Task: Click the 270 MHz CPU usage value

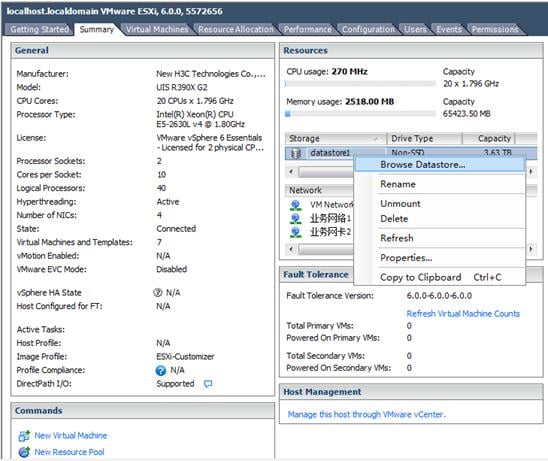Action: (349, 72)
